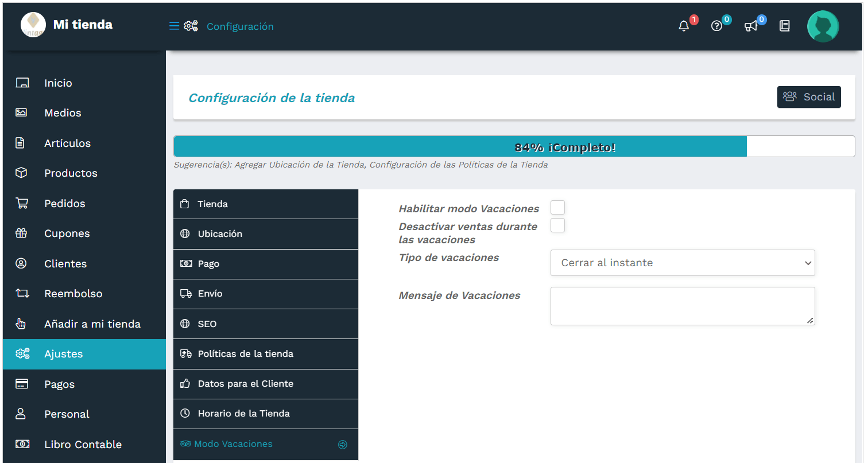The image size is (868, 463).
Task: Expand the Modo Vacaciones section arrow
Action: tap(343, 444)
